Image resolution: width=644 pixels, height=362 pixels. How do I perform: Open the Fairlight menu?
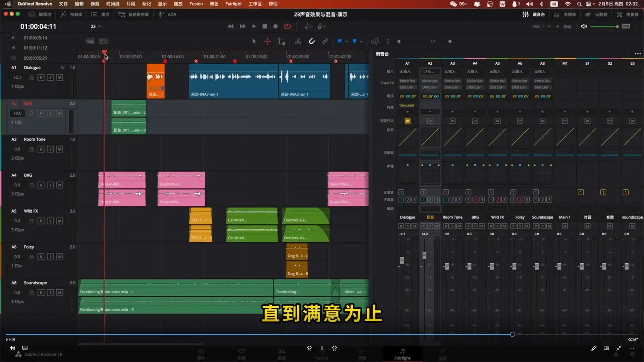pos(233,4)
